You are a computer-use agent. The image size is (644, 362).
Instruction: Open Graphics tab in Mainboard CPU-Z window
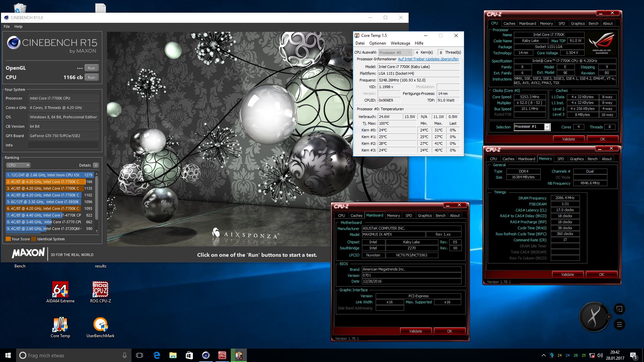point(425,216)
